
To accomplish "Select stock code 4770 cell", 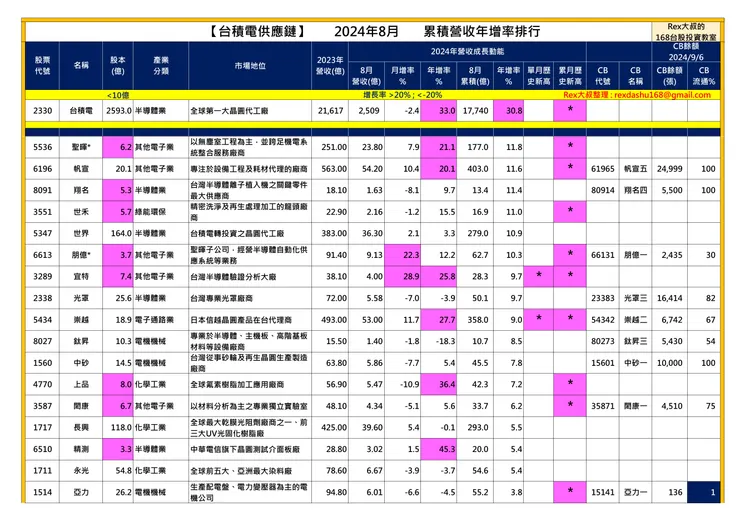I will click(x=42, y=384).
